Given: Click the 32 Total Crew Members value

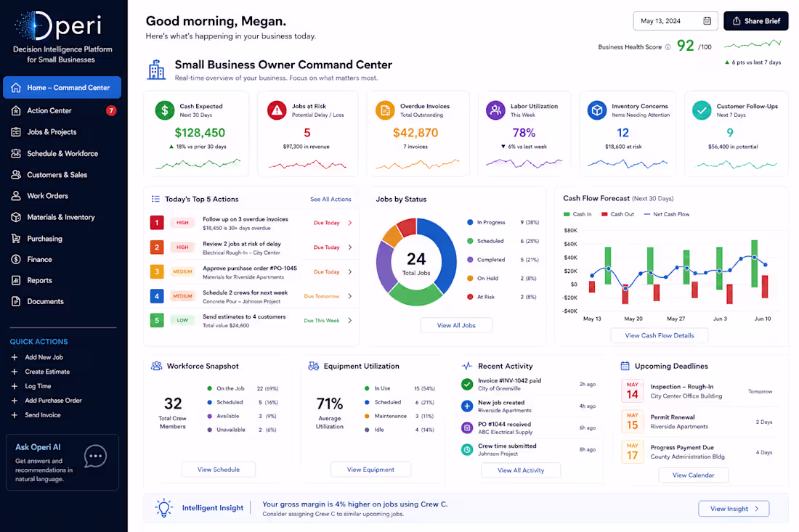Looking at the screenshot, I should pos(173,404).
